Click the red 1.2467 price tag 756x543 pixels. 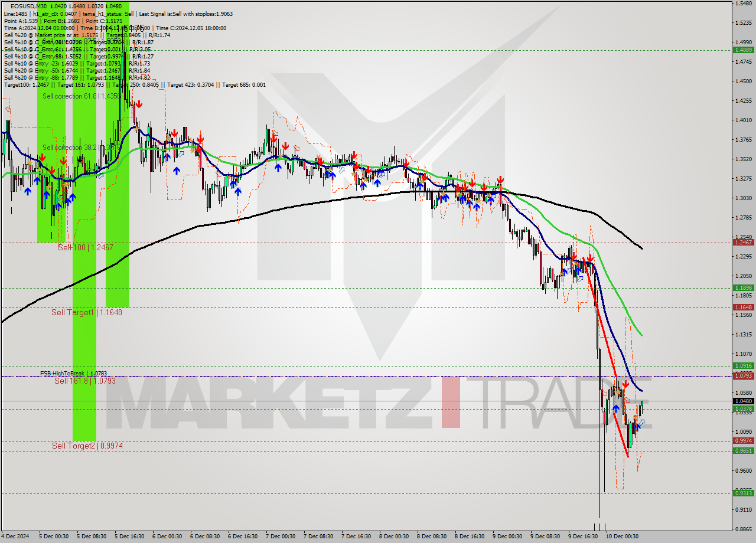(x=743, y=243)
